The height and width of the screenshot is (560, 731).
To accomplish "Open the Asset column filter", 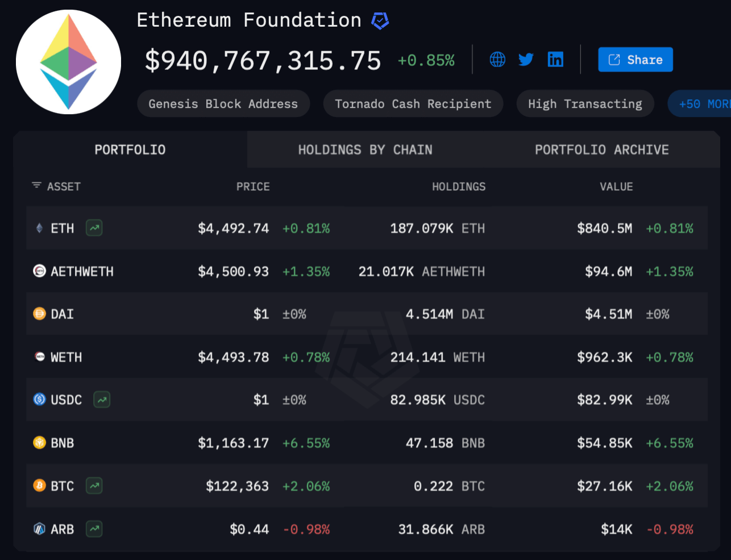I will click(37, 186).
